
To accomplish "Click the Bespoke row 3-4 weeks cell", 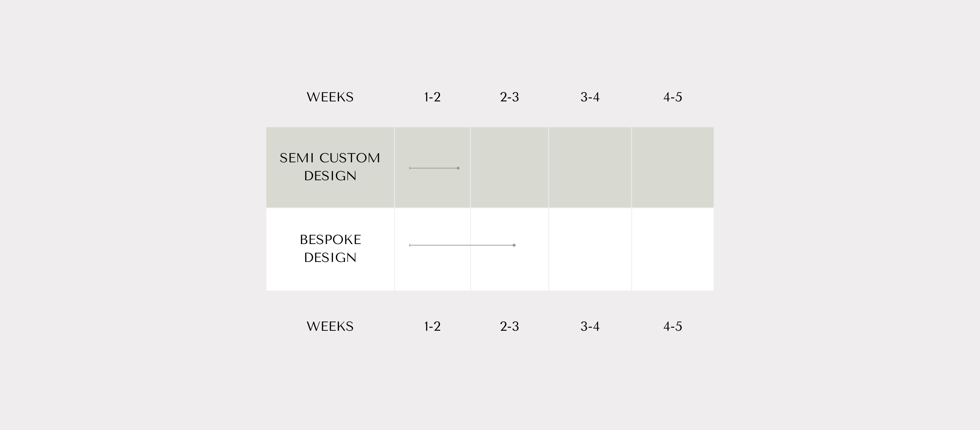I will [590, 249].
